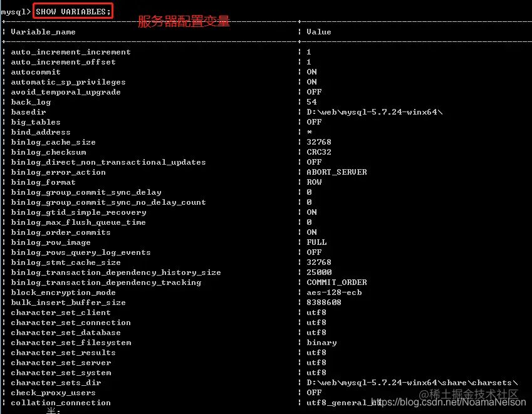This screenshot has height=414, width=532.
Task: Click the Value column header
Action: click(319, 32)
